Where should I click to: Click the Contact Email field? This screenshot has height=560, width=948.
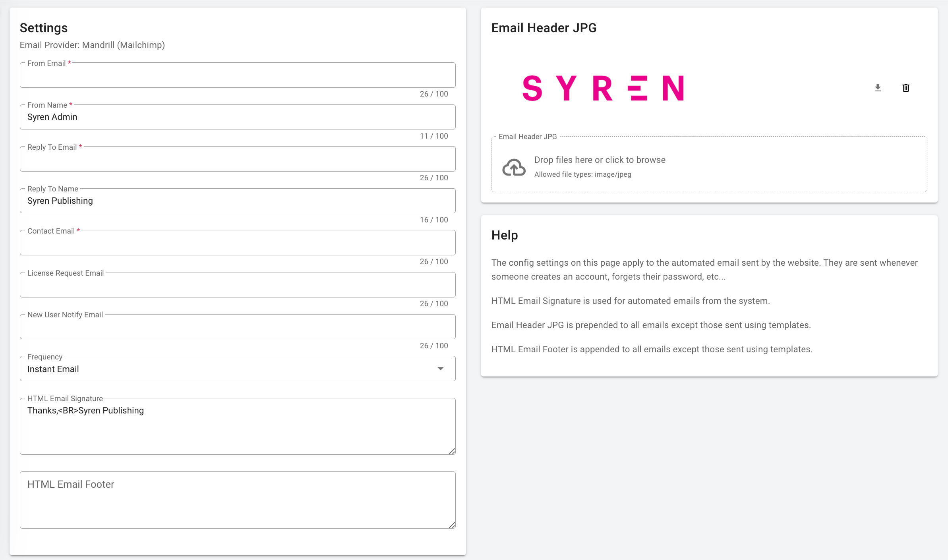[x=237, y=243]
